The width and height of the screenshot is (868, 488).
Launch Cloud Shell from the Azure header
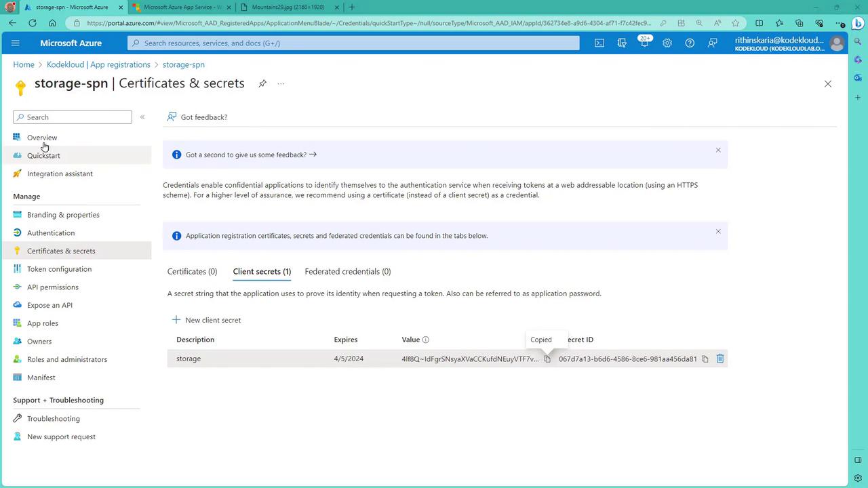(x=599, y=43)
